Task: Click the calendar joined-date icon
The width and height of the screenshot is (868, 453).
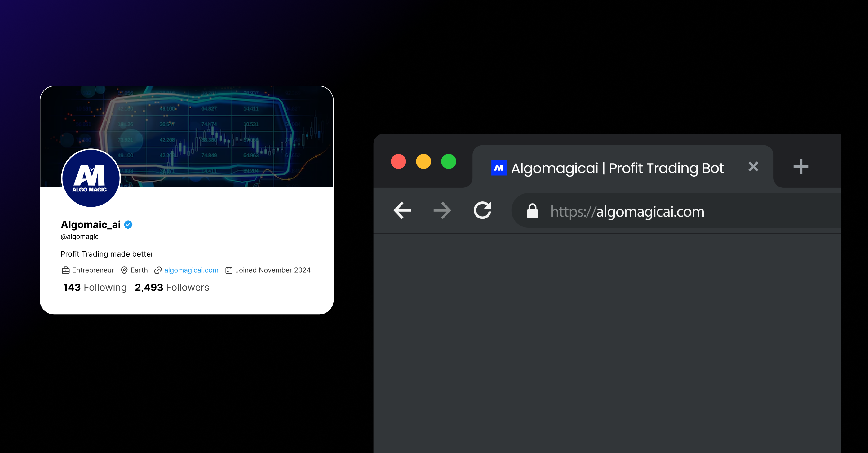Action: (x=229, y=270)
